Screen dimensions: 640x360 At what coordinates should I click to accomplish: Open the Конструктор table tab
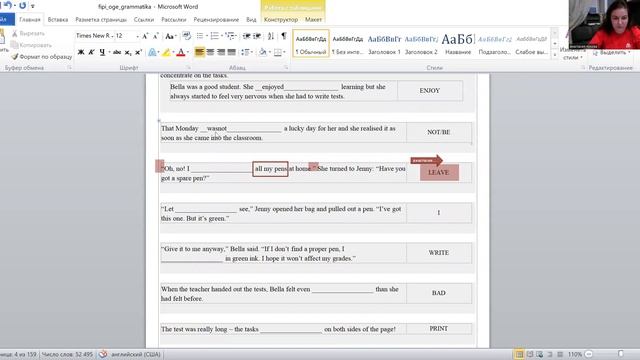point(281,20)
